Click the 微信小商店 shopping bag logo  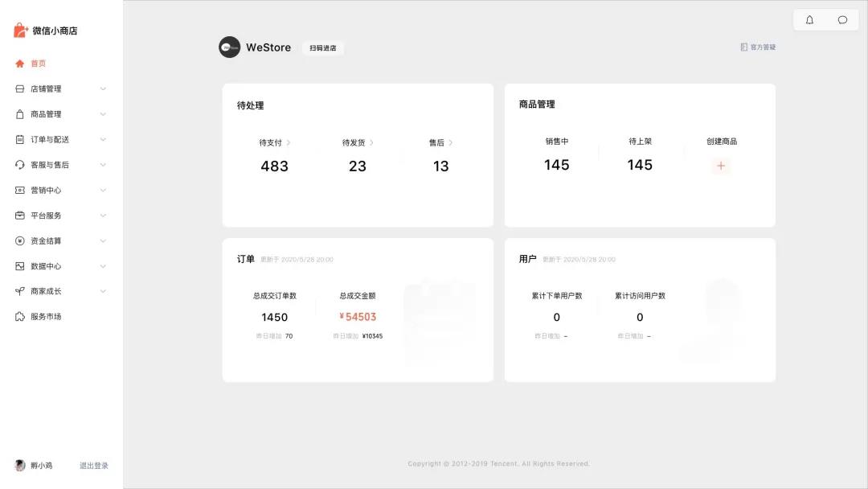click(20, 30)
